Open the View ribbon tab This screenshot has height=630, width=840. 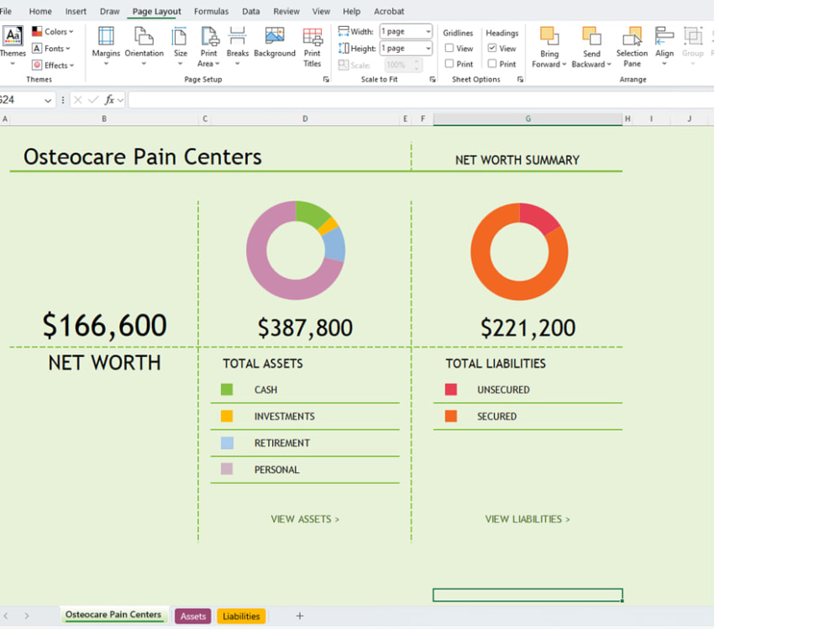(321, 11)
